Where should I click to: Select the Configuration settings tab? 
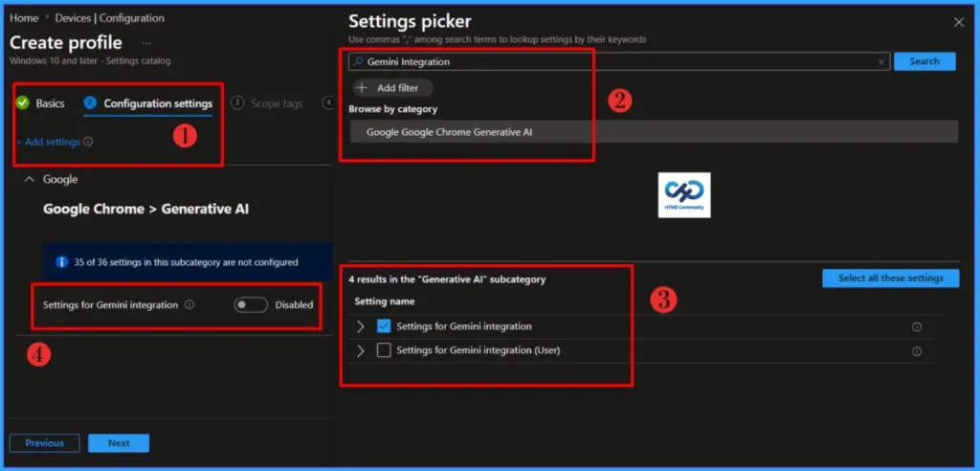148,103
